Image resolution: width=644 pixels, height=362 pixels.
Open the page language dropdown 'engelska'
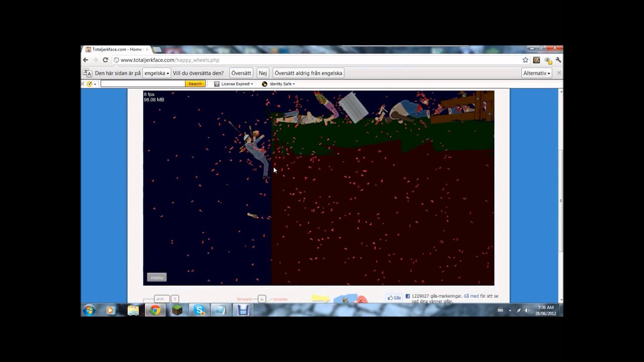coord(157,73)
